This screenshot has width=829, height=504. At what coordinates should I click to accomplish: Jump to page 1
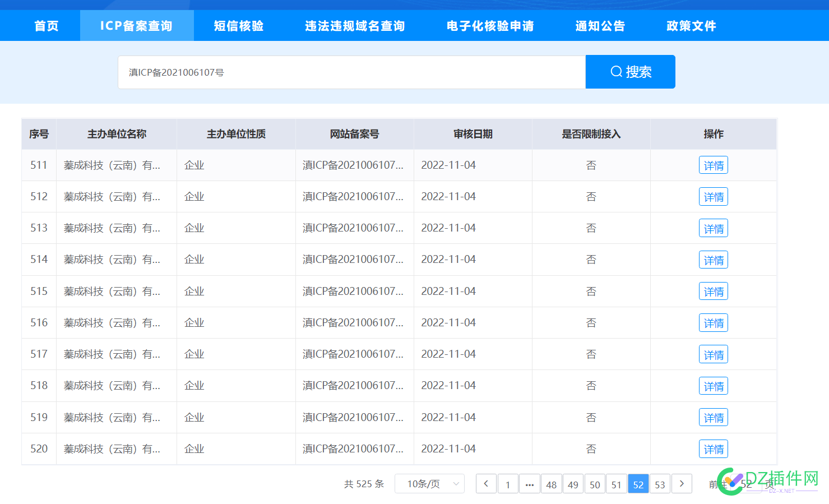point(508,484)
